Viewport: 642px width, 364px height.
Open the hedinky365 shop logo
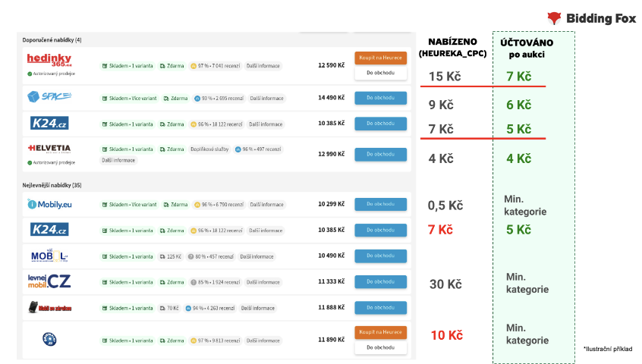click(49, 60)
